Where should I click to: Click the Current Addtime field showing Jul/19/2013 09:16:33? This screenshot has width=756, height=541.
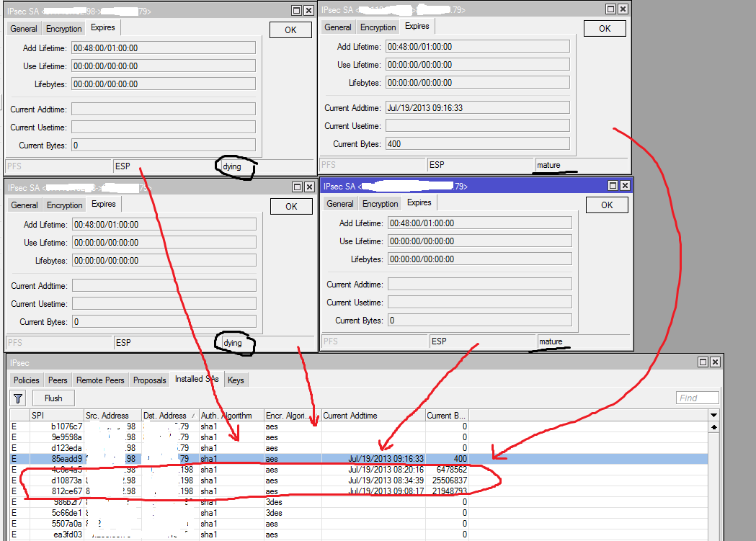[x=477, y=108]
